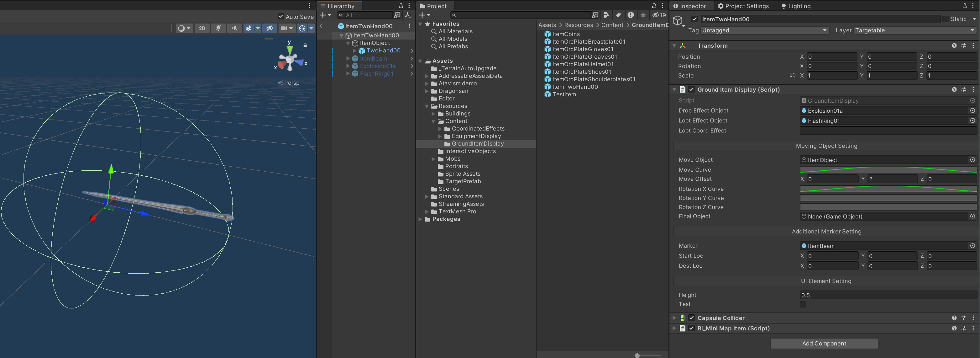Click the Hierarchy back arrow
Viewport: 980px width, 358px height.
pyautogui.click(x=321, y=26)
